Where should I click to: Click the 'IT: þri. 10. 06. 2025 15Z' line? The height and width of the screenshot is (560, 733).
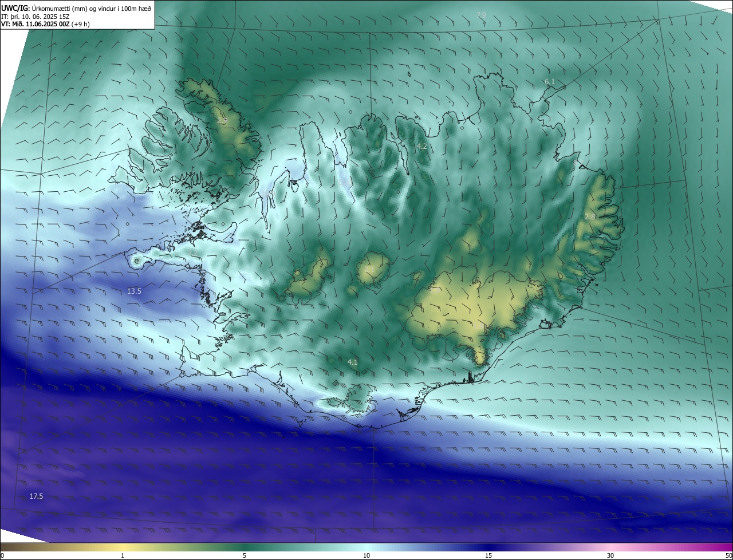35,16
